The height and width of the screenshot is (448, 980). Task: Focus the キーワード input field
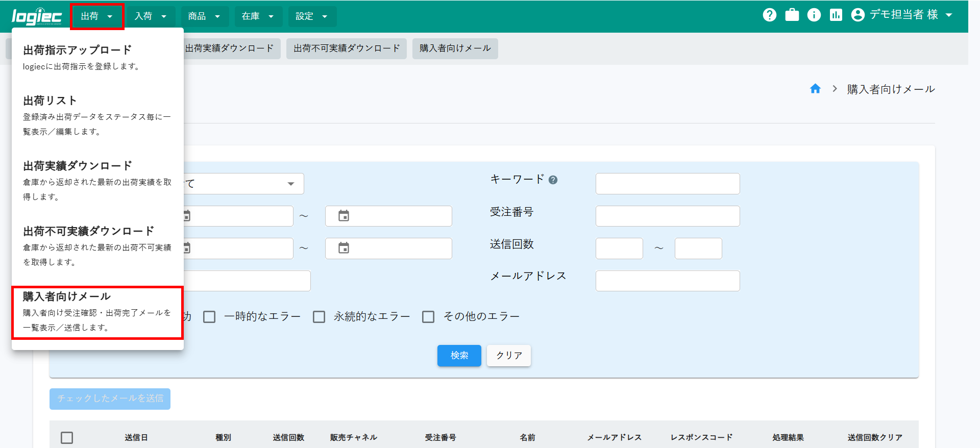[x=668, y=184]
